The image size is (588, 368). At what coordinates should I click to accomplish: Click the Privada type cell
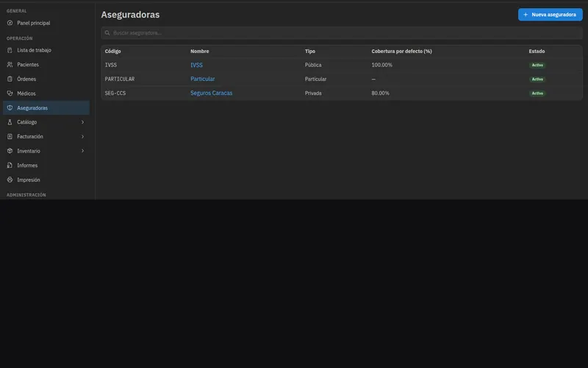313,93
